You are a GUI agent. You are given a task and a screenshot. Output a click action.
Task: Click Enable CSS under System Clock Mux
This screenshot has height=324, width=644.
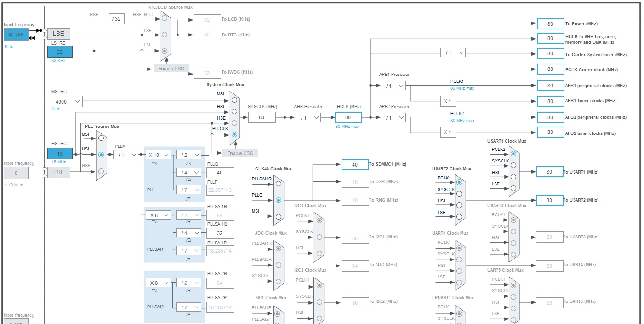[240, 153]
